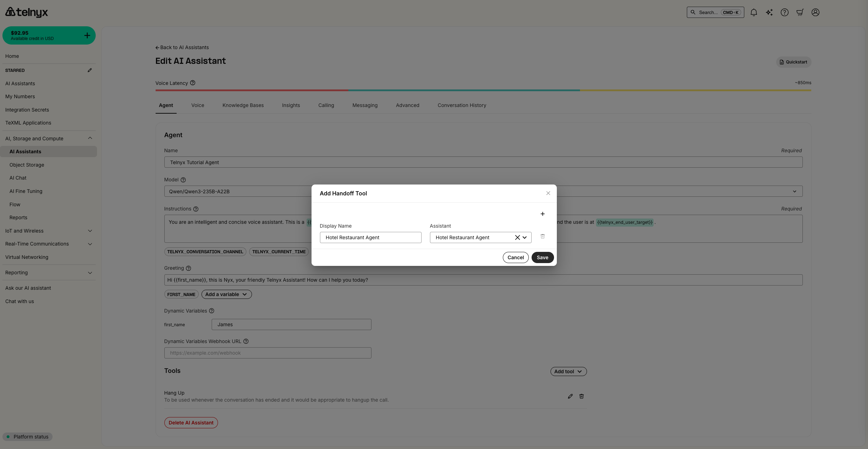868x449 pixels.
Task: Clear the Assistant selection with the X icon
Action: [x=517, y=237]
